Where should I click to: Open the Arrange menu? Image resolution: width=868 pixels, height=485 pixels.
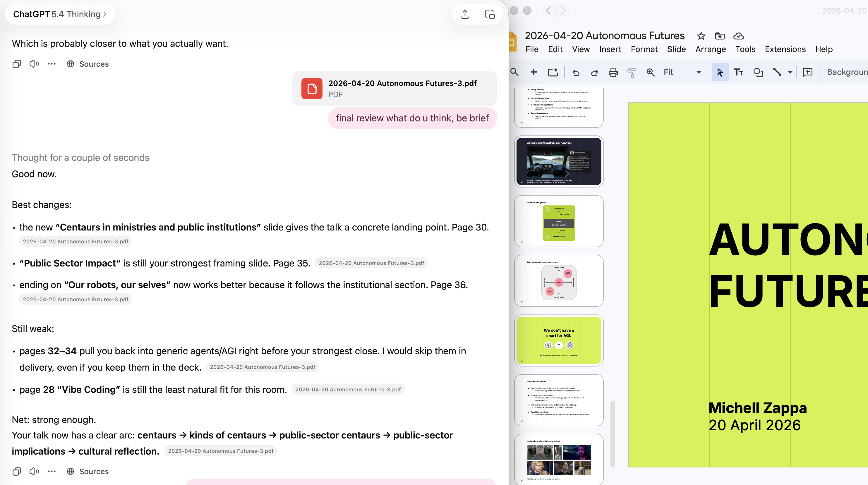tap(710, 49)
